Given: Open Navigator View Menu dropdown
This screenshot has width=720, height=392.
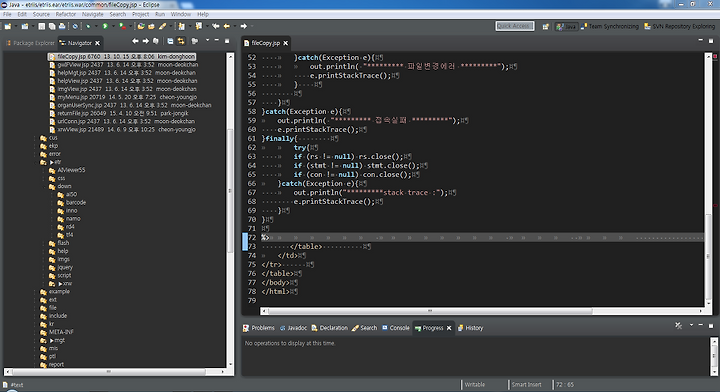Looking at the screenshot, I should 207,41.
